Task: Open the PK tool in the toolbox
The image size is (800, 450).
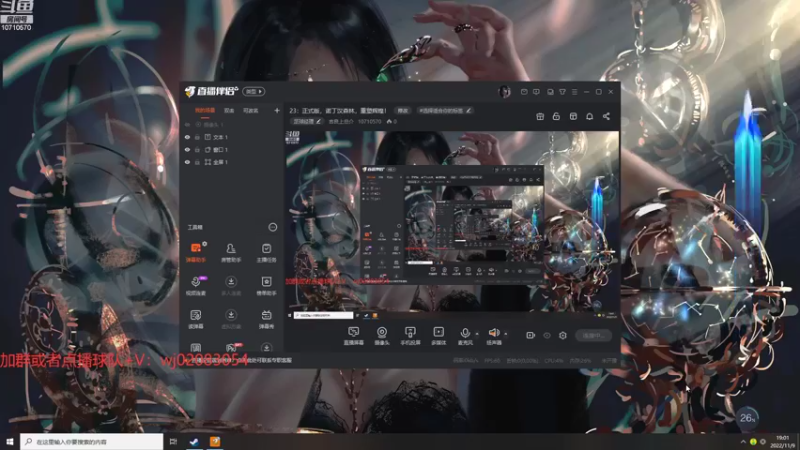Action: click(231, 348)
